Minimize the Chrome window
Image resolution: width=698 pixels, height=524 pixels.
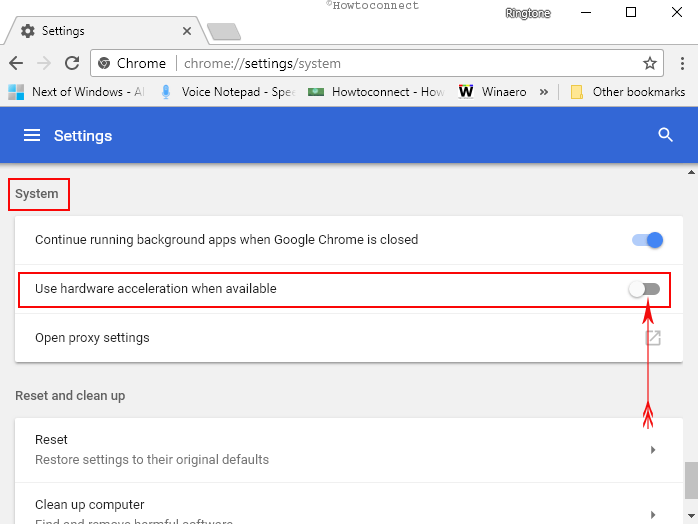pos(586,12)
